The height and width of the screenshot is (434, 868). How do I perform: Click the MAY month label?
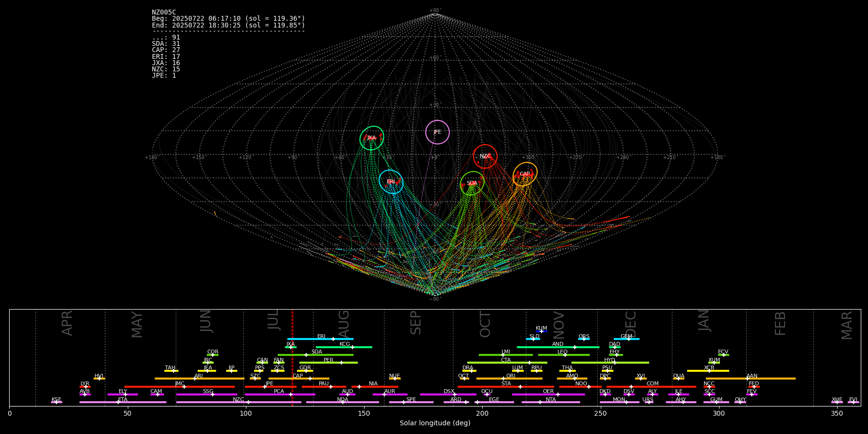click(137, 324)
